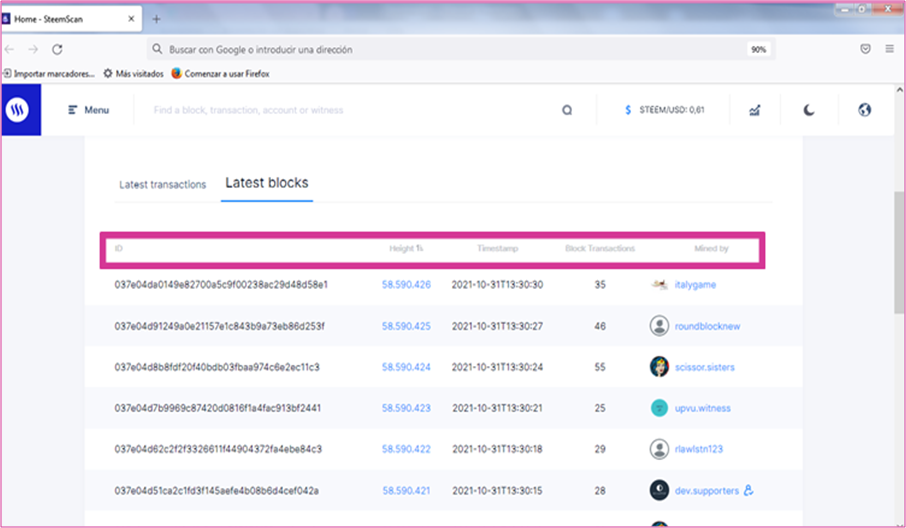Open scissor.sisters witness link
Viewport: 906px width, 528px height.
tap(704, 367)
